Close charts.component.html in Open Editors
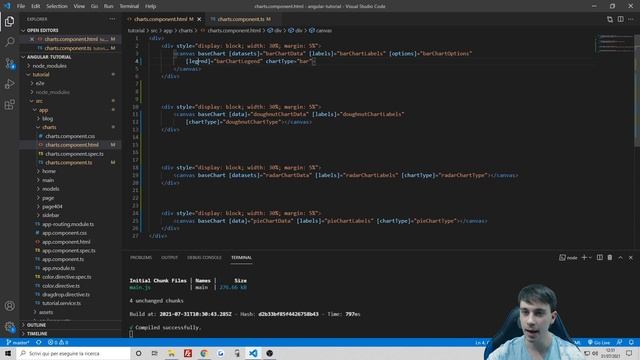This screenshot has height=360, width=640. tap(32, 39)
